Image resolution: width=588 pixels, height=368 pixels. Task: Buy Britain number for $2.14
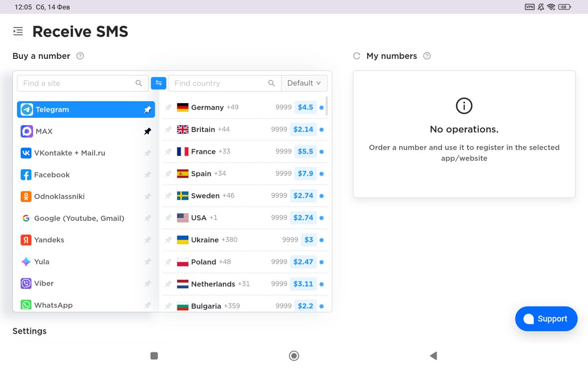(303, 130)
